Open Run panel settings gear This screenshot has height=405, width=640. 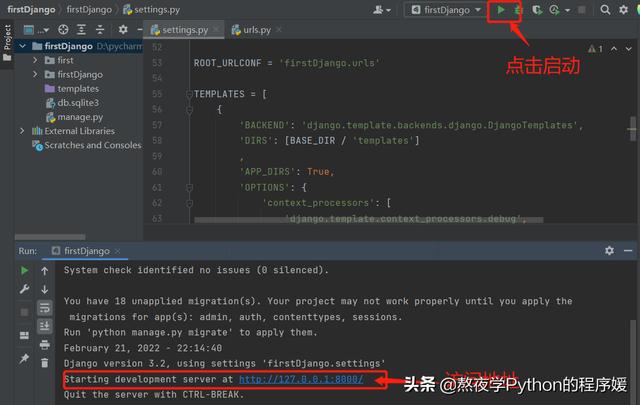pyautogui.click(x=609, y=250)
